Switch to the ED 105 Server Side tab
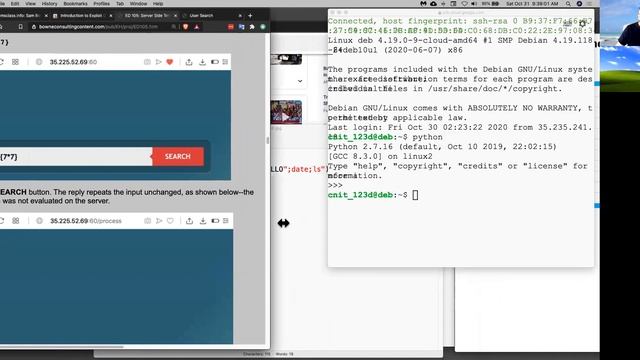640x360 pixels. click(146, 16)
